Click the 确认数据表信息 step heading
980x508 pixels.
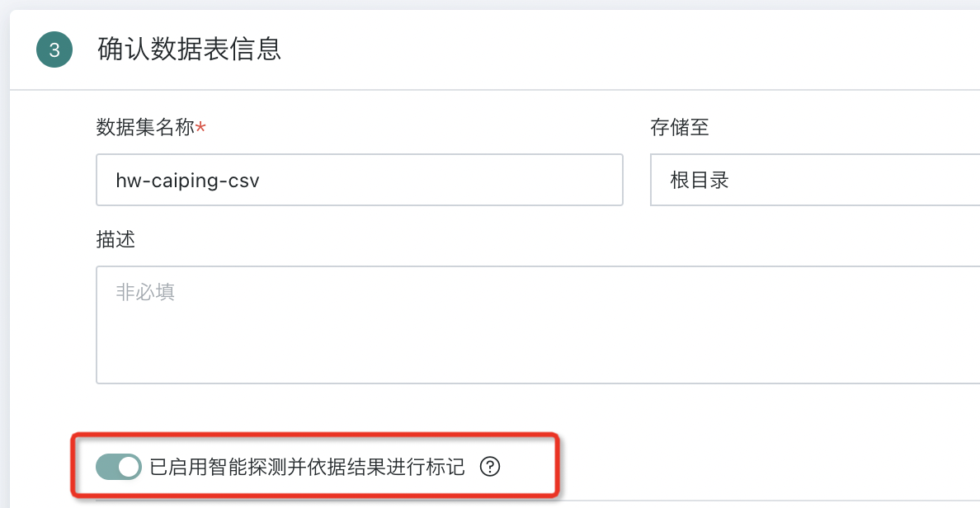(x=190, y=49)
